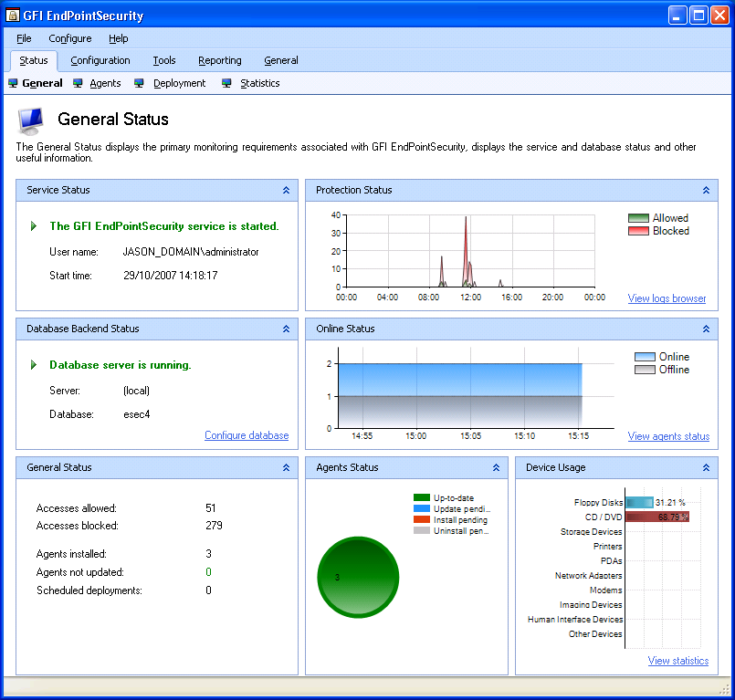Switch to the Status tab

coord(34,60)
